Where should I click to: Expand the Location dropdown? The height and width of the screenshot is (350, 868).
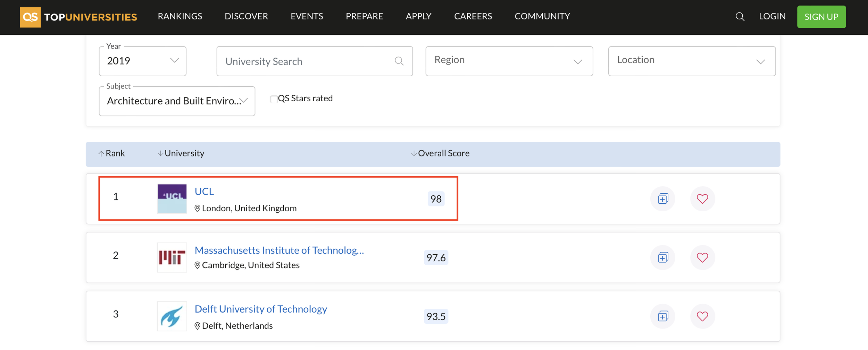[692, 61]
